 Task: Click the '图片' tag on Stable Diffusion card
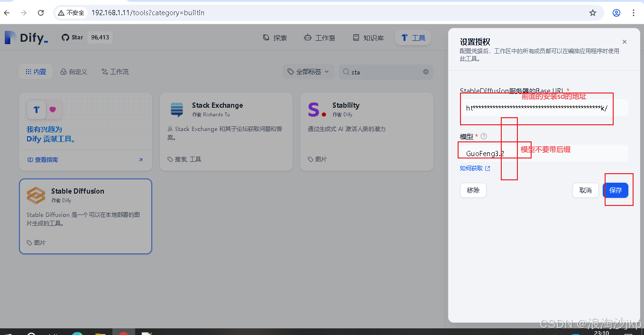click(x=37, y=242)
